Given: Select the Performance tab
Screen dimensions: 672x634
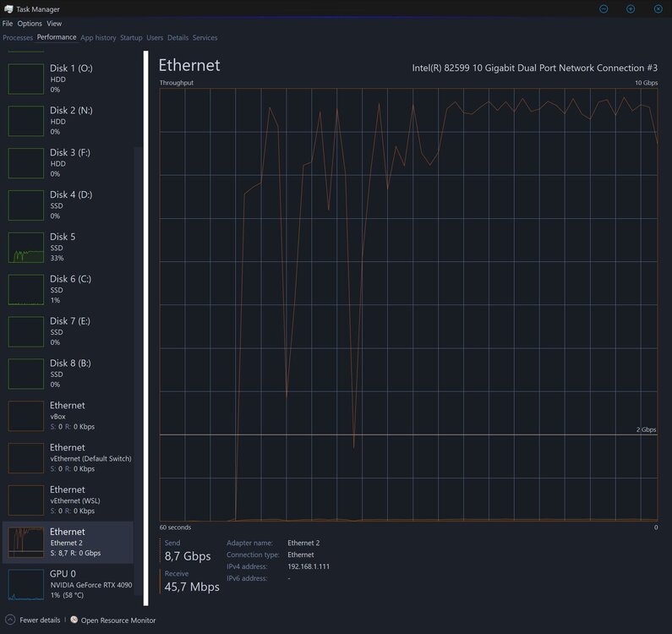Looking at the screenshot, I should click(x=57, y=37).
